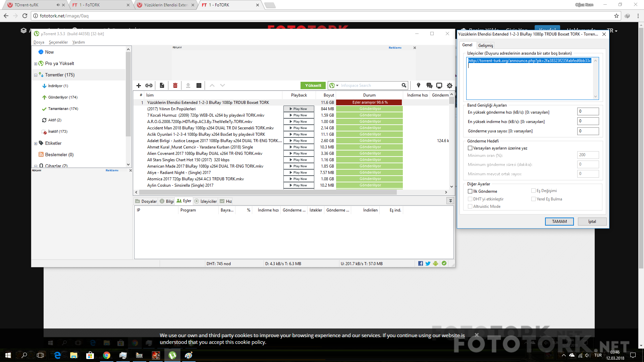
Task: Focus the Infospace Search field
Action: point(370,85)
